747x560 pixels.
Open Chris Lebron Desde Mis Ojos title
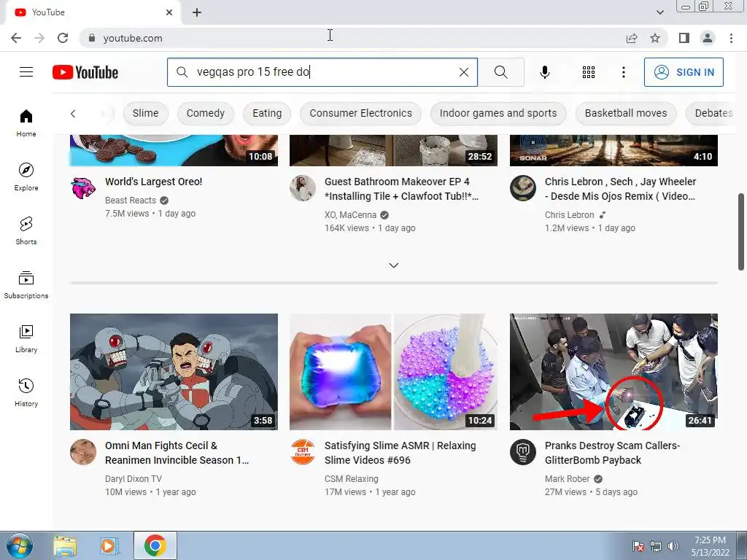pyautogui.click(x=620, y=189)
